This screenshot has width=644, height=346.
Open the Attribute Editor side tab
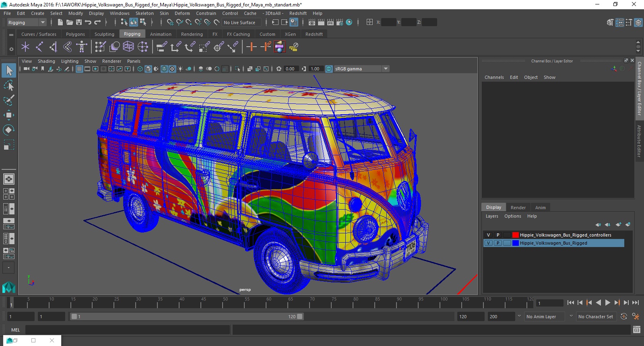[x=639, y=141]
